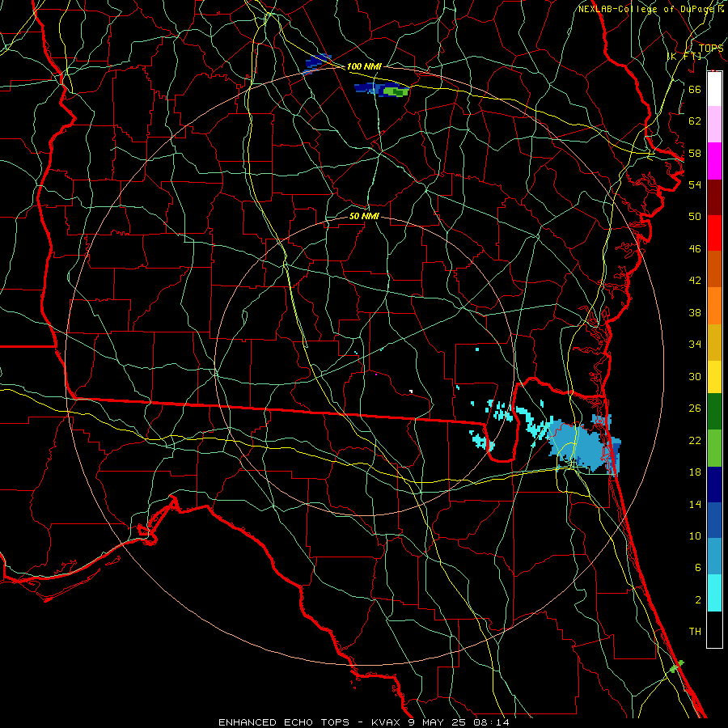
Task: Click the magenta 58 kft legend swatch
Action: 714,161
